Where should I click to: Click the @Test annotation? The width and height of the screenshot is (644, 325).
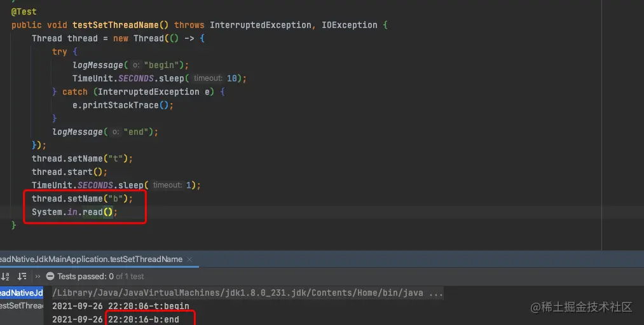pos(24,11)
